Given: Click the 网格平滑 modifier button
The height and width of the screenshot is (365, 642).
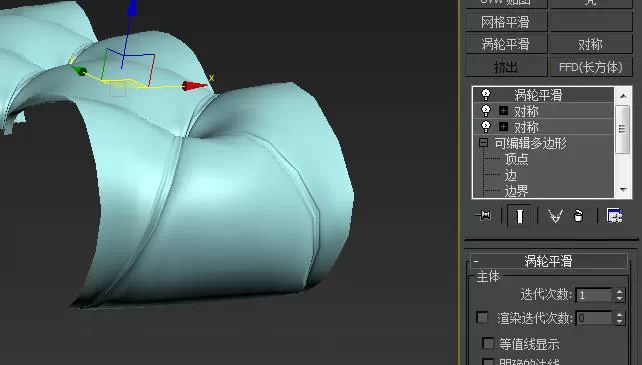Looking at the screenshot, I should tap(506, 22).
